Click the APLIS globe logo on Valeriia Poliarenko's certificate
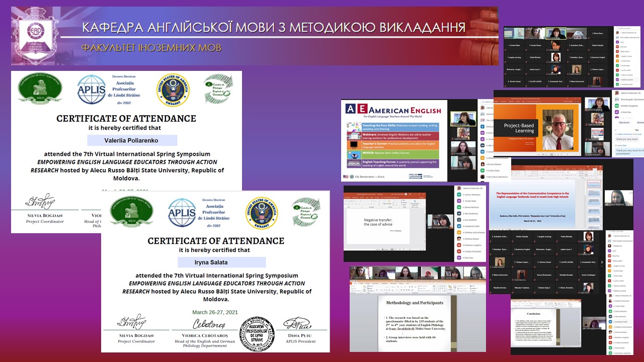This screenshot has height=362, width=644. 92,90
